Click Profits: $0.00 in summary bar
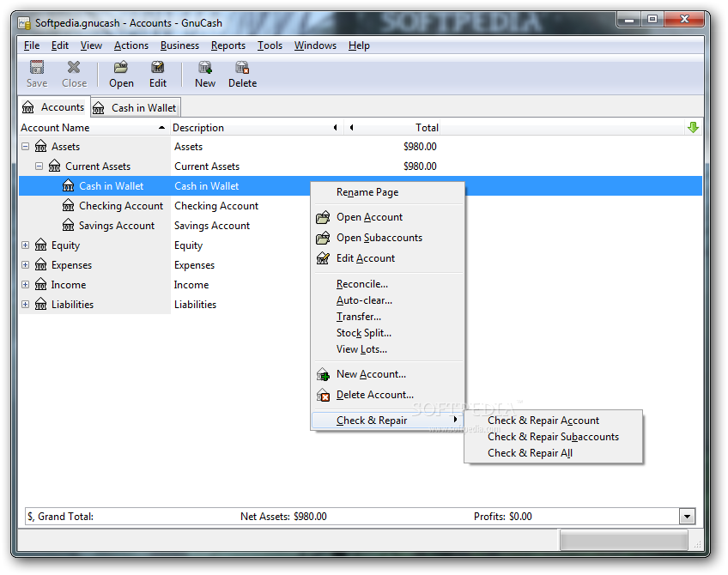 (503, 516)
